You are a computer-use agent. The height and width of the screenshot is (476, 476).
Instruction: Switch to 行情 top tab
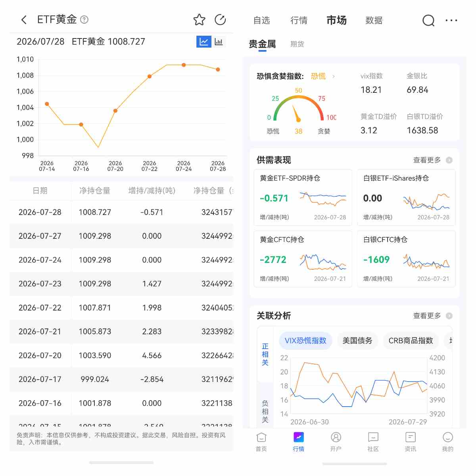coord(299,20)
